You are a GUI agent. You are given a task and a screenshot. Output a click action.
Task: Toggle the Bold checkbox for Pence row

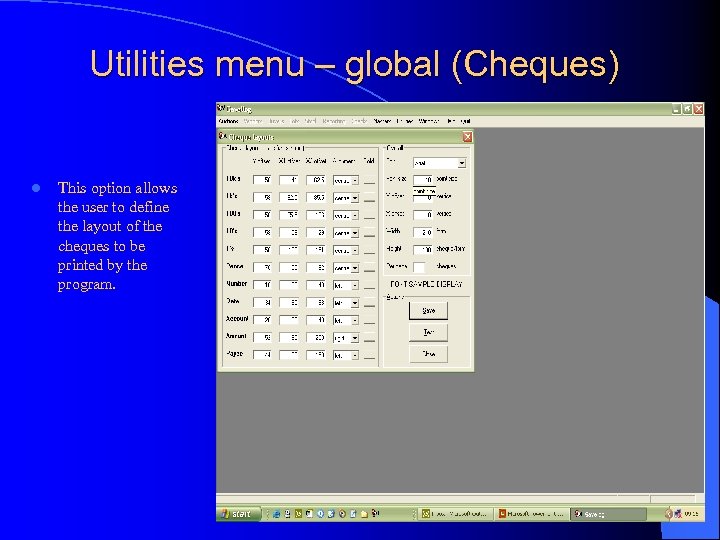point(369,268)
